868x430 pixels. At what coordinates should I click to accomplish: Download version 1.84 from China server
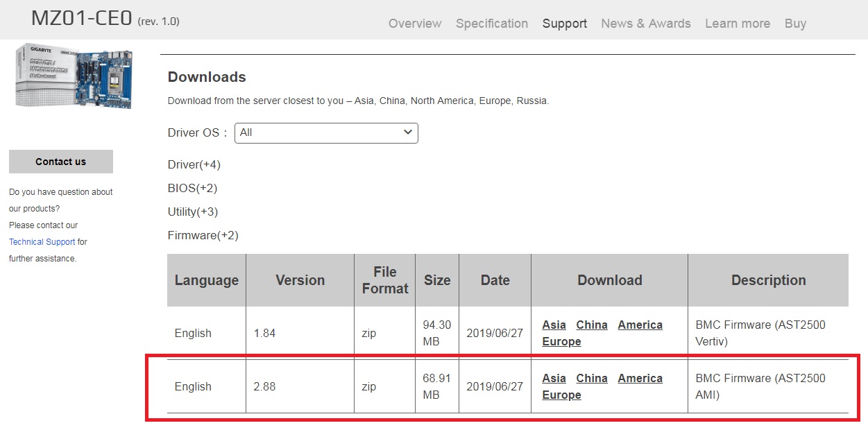[x=592, y=325]
